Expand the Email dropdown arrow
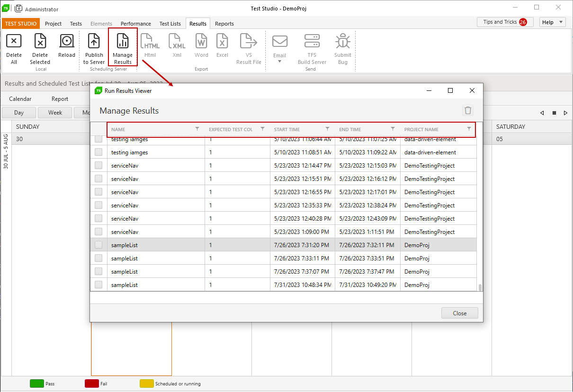The height and width of the screenshot is (392, 573). 279,61
